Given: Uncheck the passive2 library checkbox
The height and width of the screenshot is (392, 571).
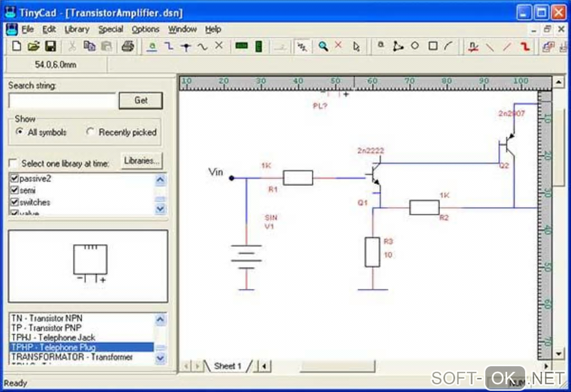Looking at the screenshot, I should (x=15, y=179).
